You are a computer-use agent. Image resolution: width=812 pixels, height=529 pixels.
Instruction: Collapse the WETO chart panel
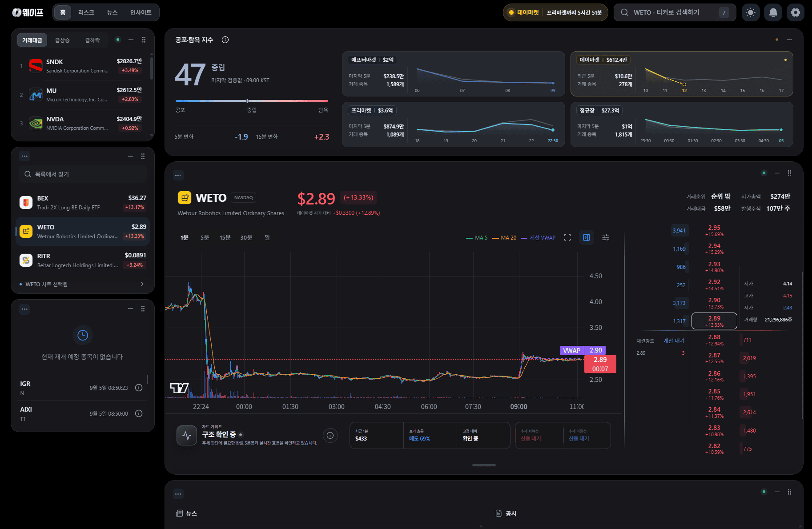(x=777, y=173)
